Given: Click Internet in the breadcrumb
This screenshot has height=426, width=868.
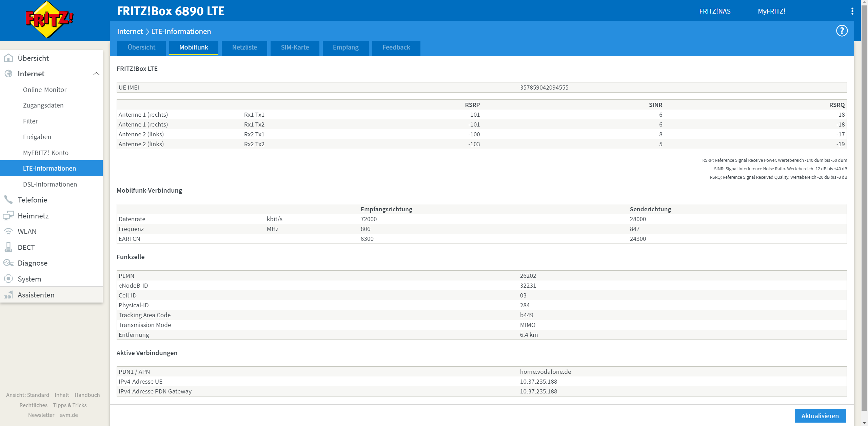Looking at the screenshot, I should 130,31.
